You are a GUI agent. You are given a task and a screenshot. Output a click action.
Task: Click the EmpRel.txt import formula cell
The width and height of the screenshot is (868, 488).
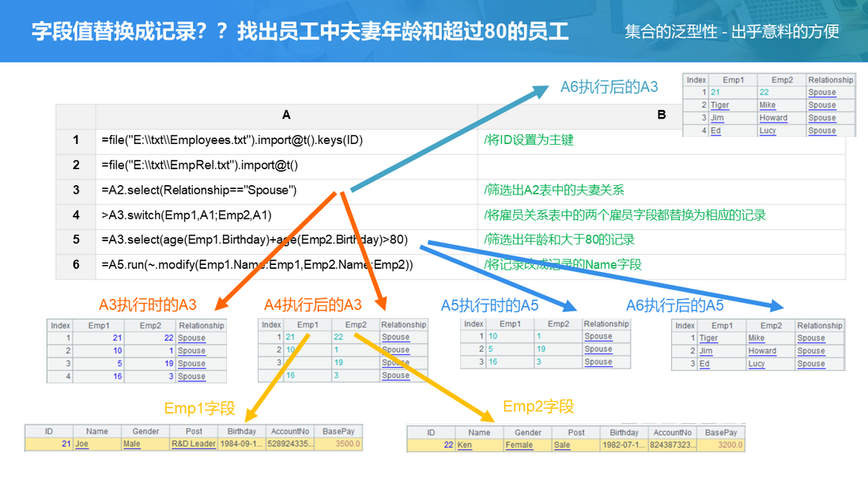pyautogui.click(x=199, y=165)
